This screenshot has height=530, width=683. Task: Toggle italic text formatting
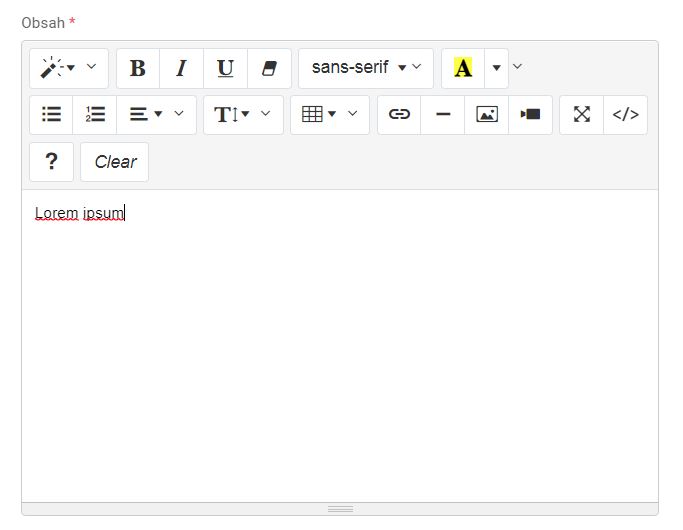pos(181,68)
